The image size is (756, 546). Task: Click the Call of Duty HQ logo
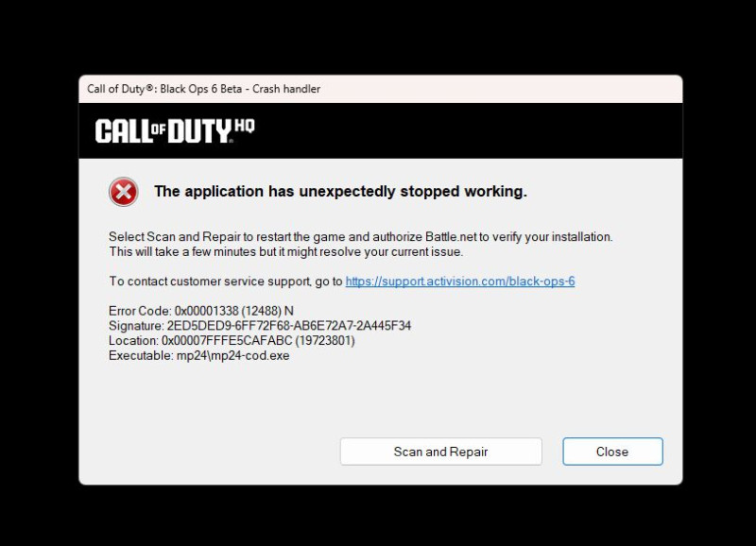click(175, 131)
